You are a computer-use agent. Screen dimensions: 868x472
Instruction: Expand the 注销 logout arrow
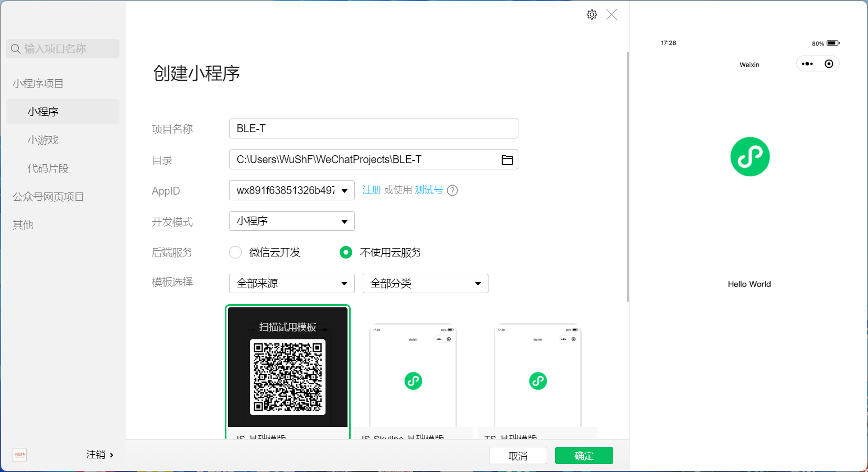pyautogui.click(x=112, y=455)
